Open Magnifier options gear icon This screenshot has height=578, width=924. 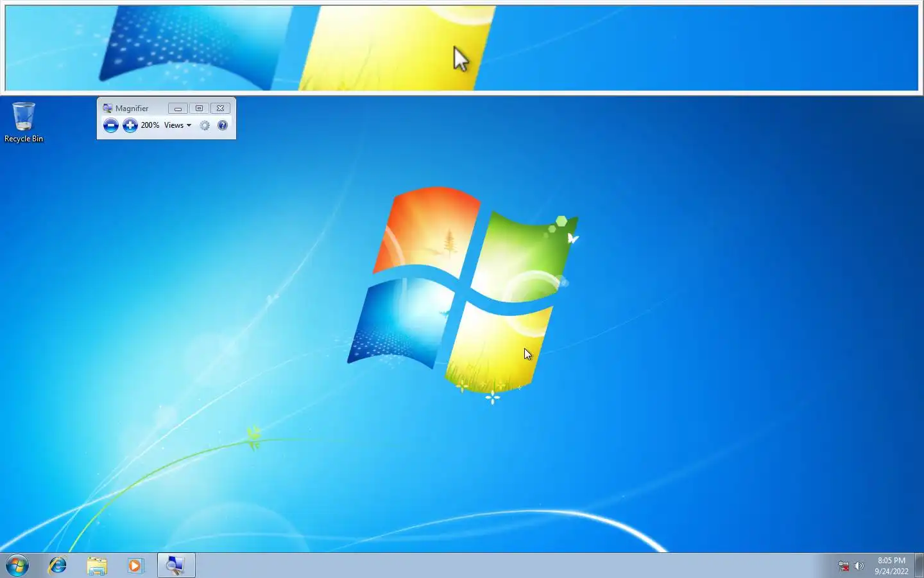[x=205, y=126]
